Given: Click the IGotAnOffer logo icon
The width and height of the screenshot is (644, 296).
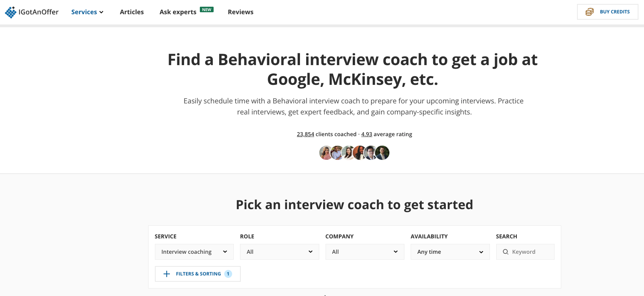Looking at the screenshot, I should pos(11,12).
